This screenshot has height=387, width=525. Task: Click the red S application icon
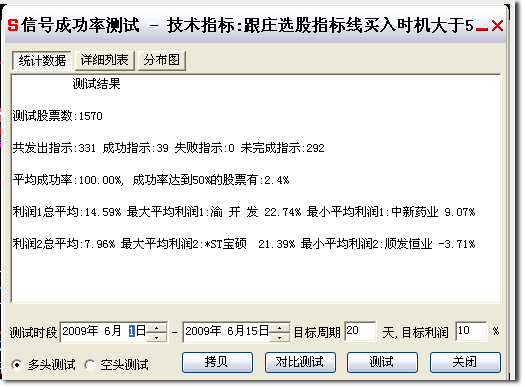(13, 25)
